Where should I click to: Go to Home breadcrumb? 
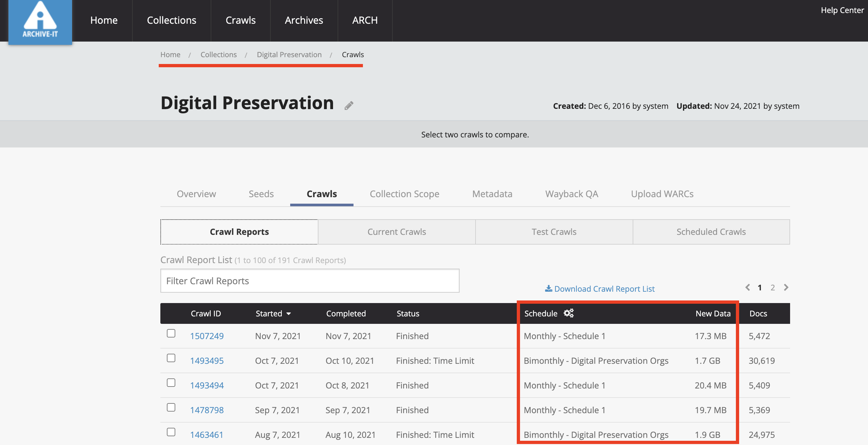click(x=170, y=55)
